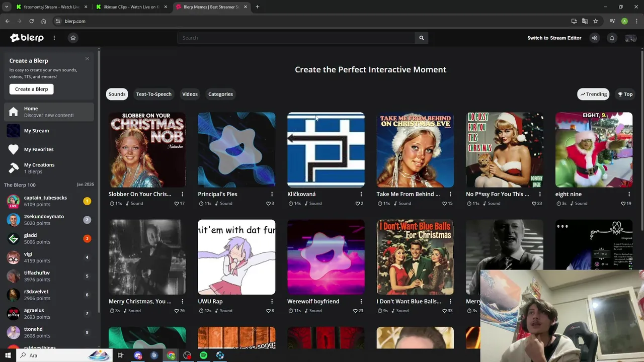Image resolution: width=644 pixels, height=362 pixels.
Task: Focus the Search input field
Action: (296, 38)
